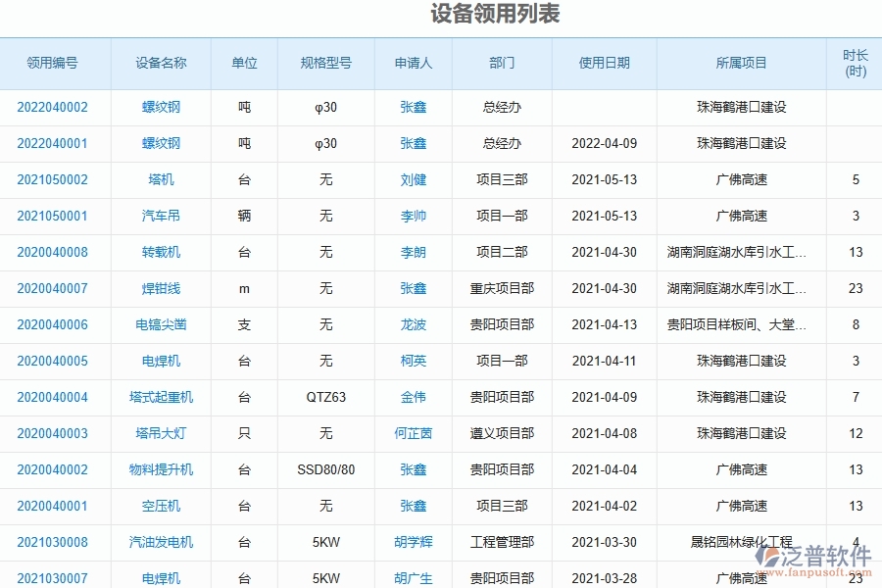Viewport: 882px width, 588px height.
Task: Click applicant 何正茜 link
Action: (x=412, y=433)
